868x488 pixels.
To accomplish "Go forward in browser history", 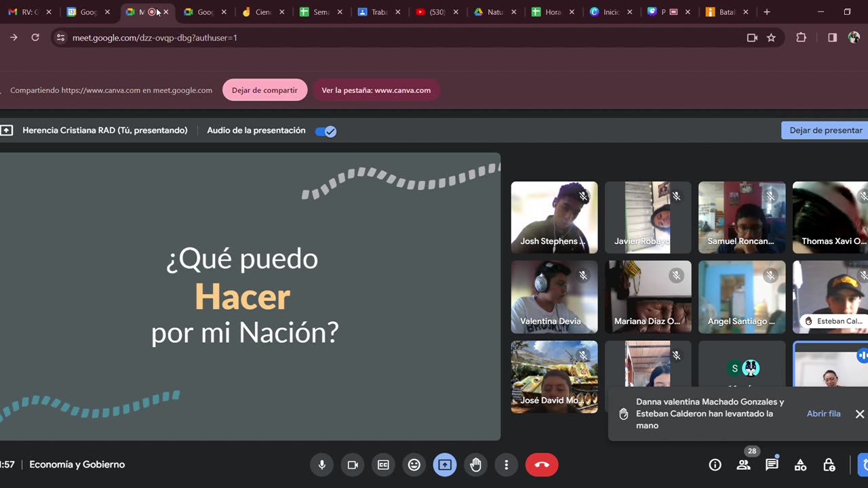I will point(14,38).
